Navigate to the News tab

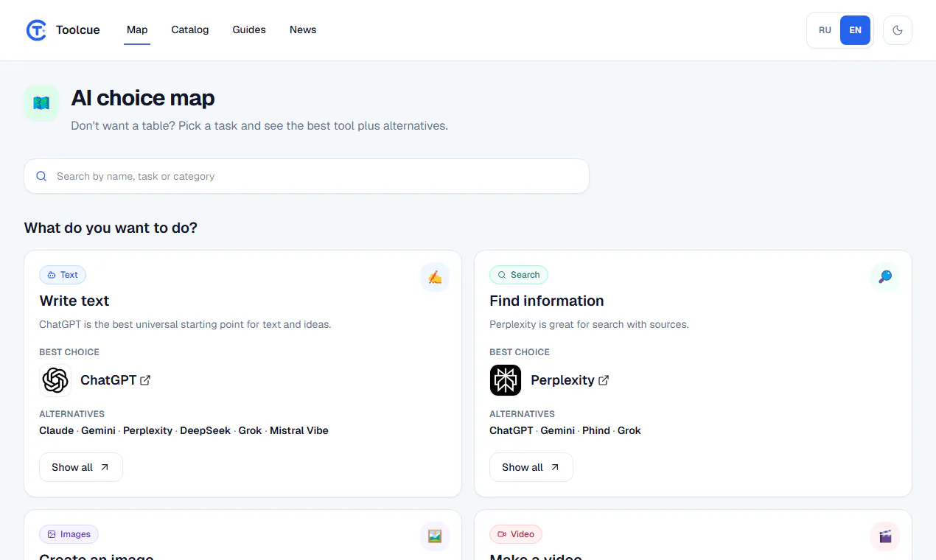point(303,30)
